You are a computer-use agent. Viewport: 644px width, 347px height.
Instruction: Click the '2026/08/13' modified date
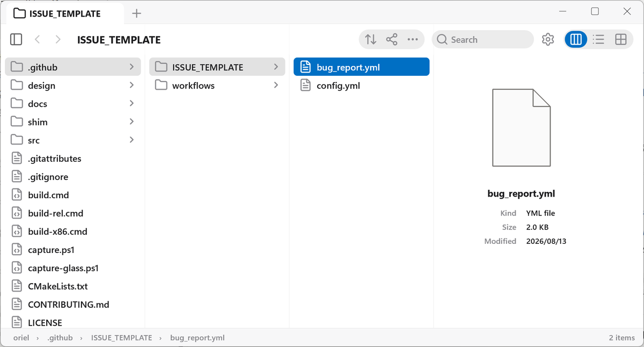point(546,241)
